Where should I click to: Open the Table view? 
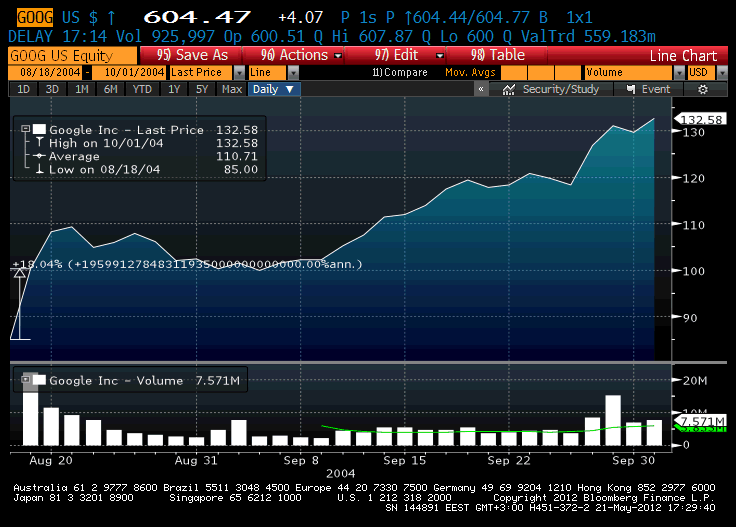point(497,55)
